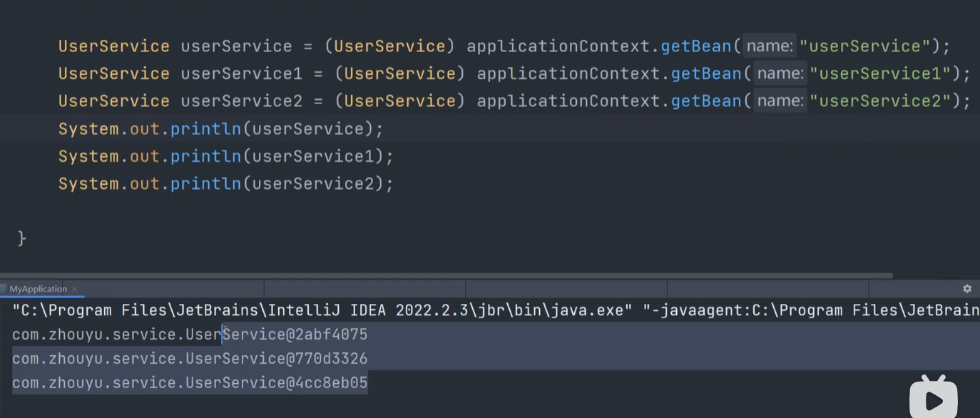Click the MyApplication run configuration icon
Viewport: 980px width, 418px height.
[x=4, y=289]
